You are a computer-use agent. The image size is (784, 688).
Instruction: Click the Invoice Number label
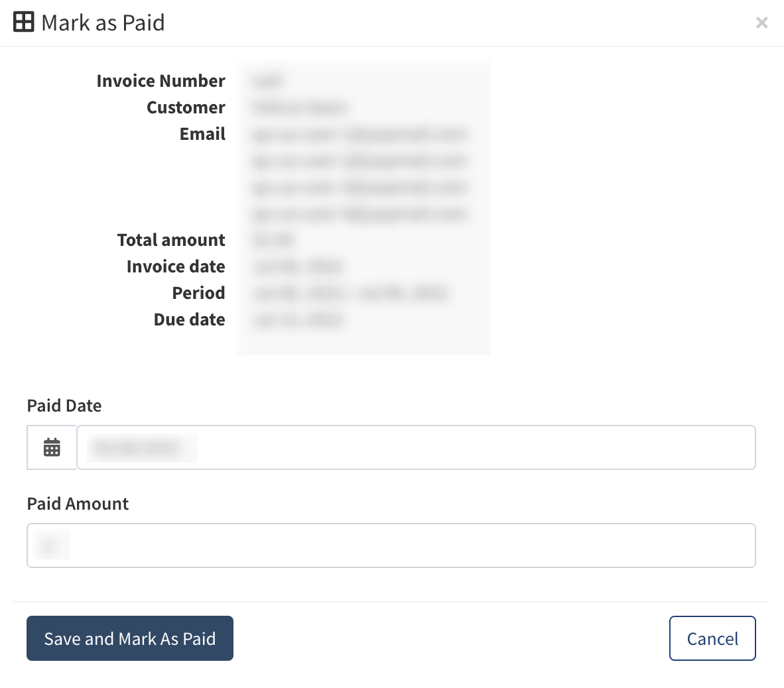[161, 81]
